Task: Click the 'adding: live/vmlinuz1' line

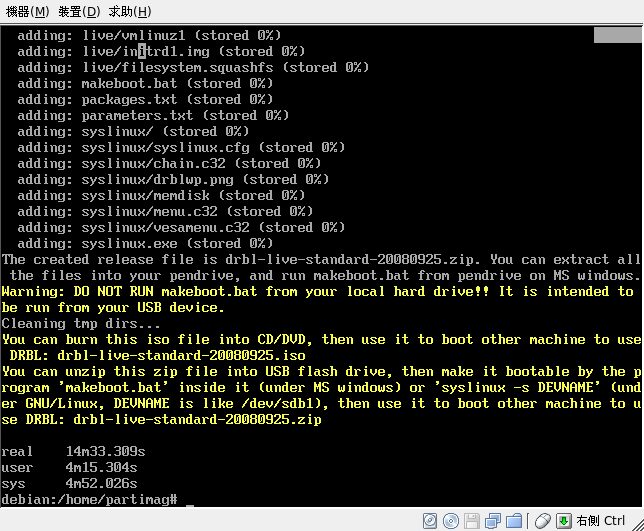Action: 149,35
